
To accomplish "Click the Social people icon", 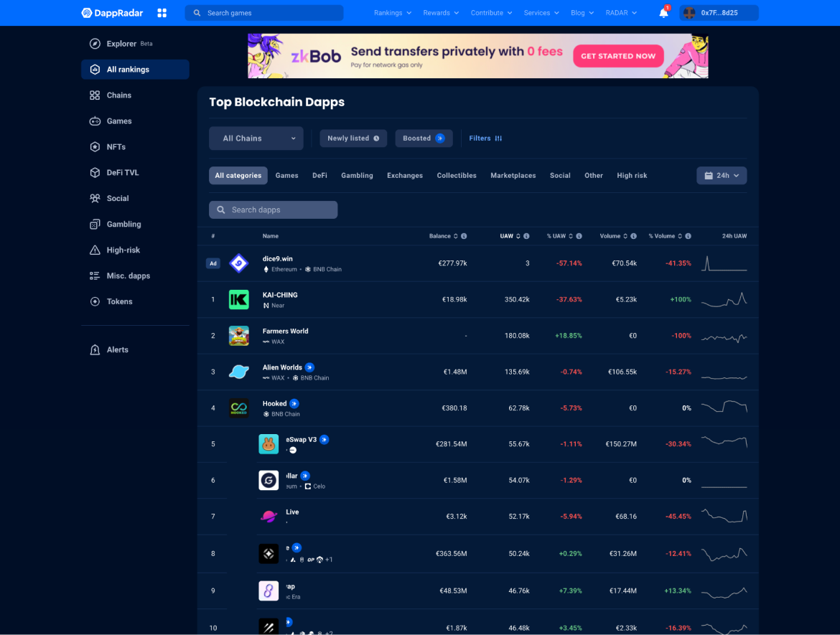I will [x=95, y=198].
